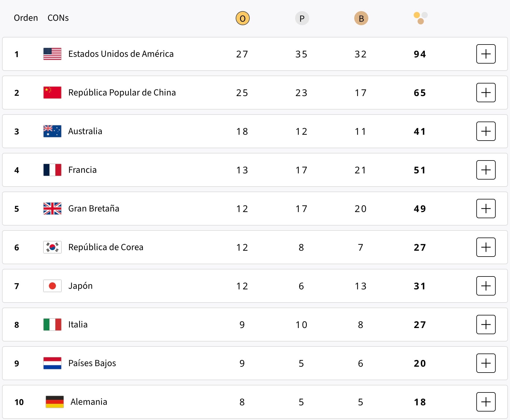The image size is (510, 420).
Task: Open the Alemania country link
Action: pyautogui.click(x=89, y=402)
